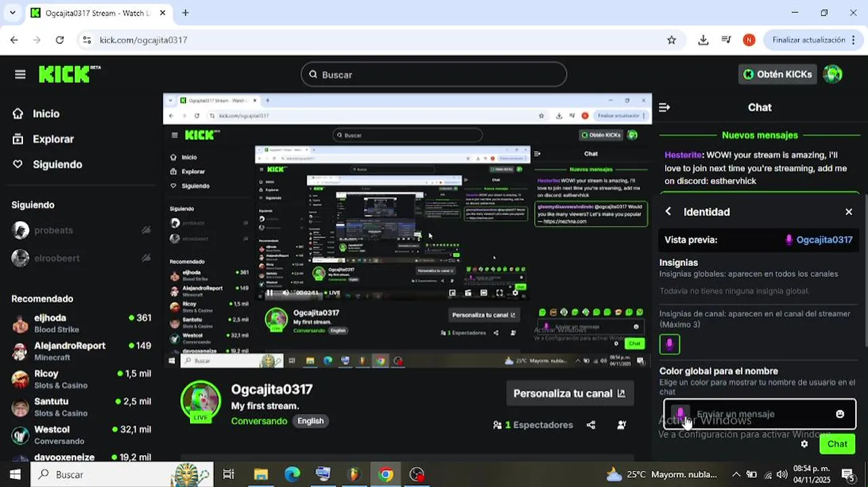The width and height of the screenshot is (868, 487).
Task: Send the message with the green Chat button
Action: (x=837, y=444)
